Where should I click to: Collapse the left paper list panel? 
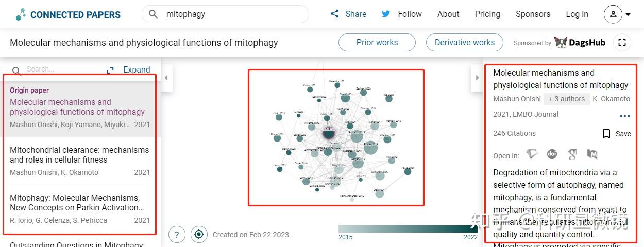pos(166,78)
